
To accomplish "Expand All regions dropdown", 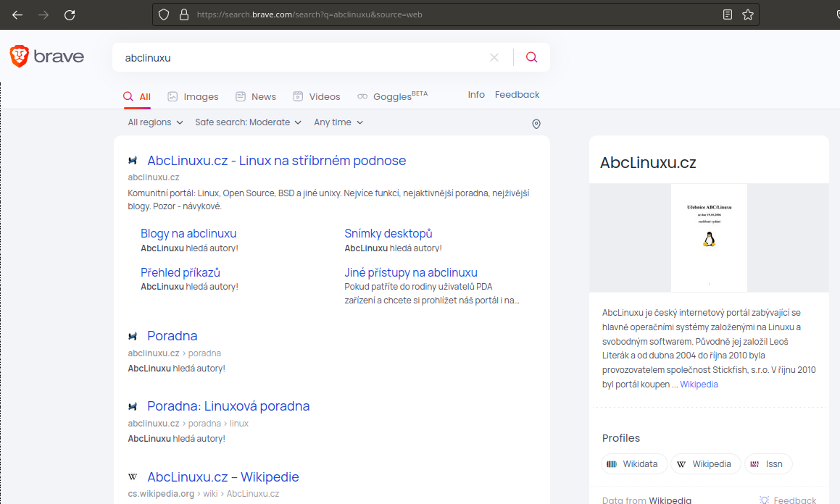I will pos(155,122).
